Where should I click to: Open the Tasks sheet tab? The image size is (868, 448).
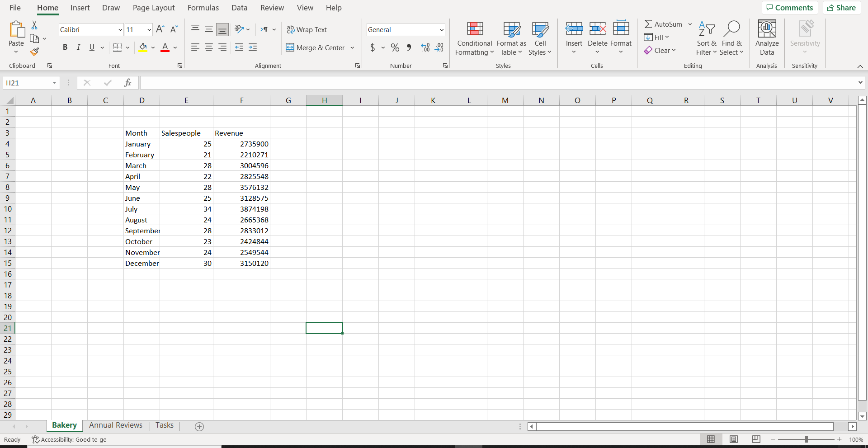pos(165,425)
